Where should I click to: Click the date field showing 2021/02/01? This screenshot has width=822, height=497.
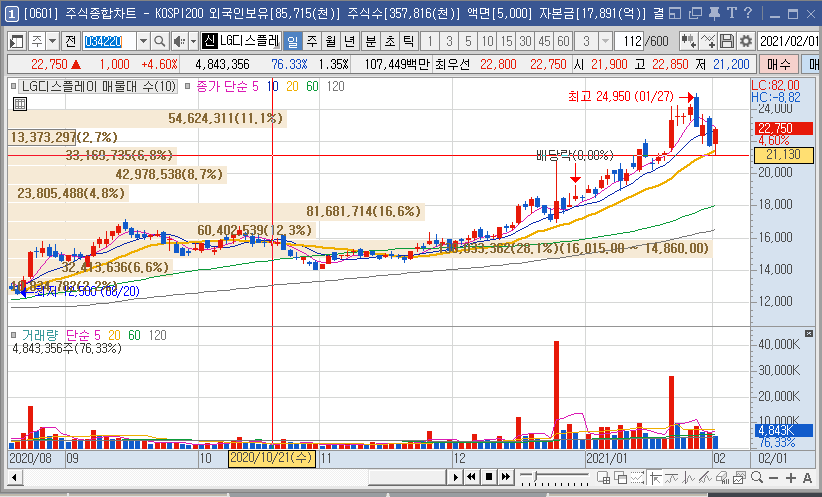click(x=788, y=41)
